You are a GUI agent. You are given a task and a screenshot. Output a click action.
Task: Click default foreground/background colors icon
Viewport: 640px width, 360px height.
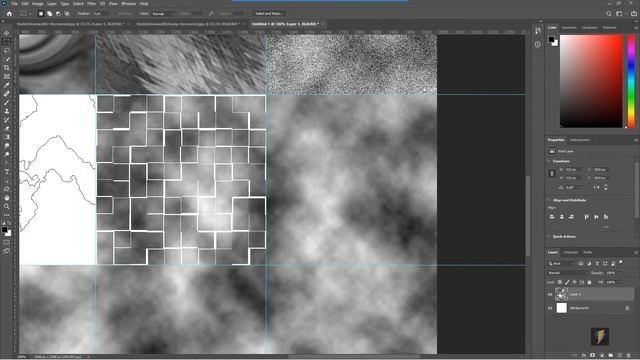pyautogui.click(x=3, y=223)
